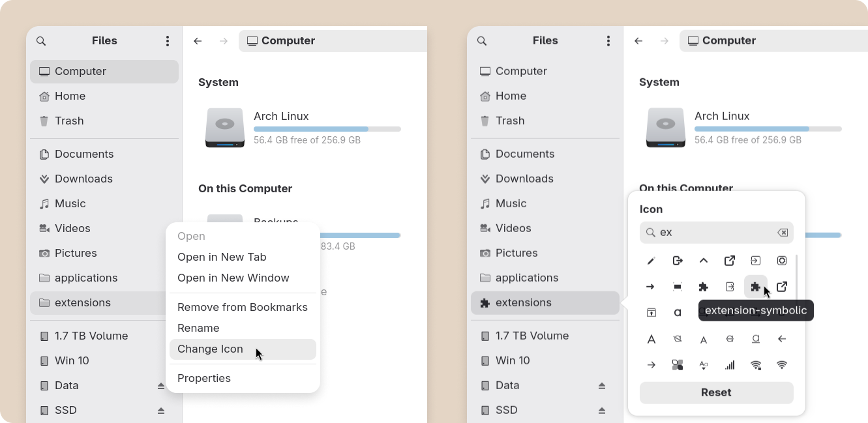Eject the Data volume in right window
Viewport: 868px width, 423px height.
(x=602, y=386)
